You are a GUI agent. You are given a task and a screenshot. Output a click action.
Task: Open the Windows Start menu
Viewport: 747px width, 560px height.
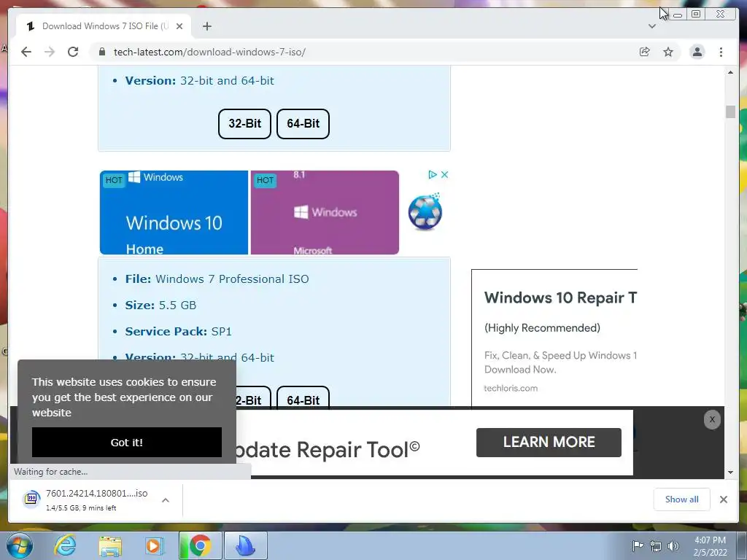click(x=20, y=545)
